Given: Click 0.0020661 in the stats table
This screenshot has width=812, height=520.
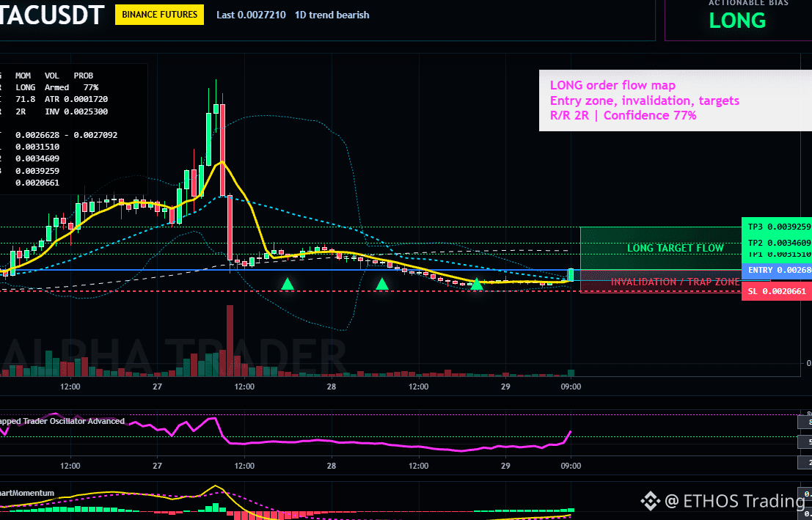Looking at the screenshot, I should pyautogui.click(x=37, y=183).
